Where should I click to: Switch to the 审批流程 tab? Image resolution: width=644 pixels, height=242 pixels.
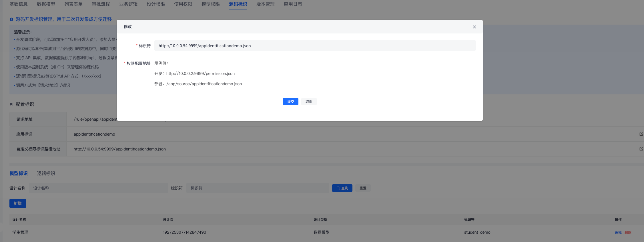(101, 4)
